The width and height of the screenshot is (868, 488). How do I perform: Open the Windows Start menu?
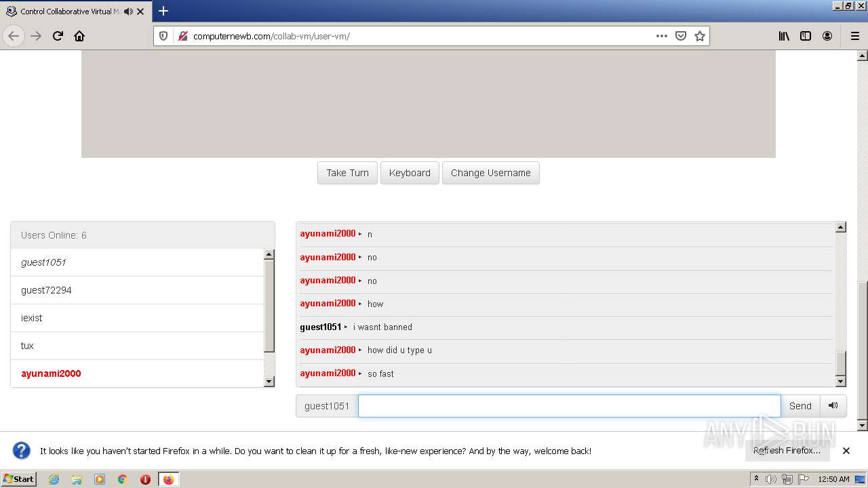pos(19,479)
